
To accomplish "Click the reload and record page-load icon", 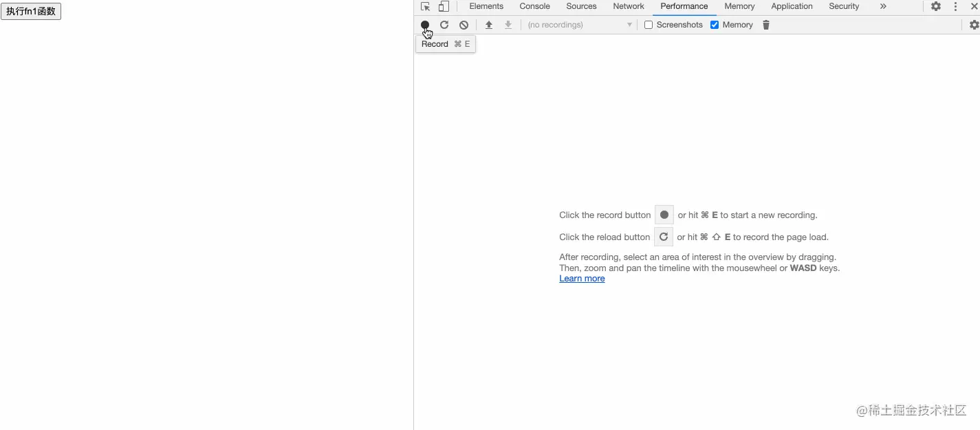I will [444, 25].
